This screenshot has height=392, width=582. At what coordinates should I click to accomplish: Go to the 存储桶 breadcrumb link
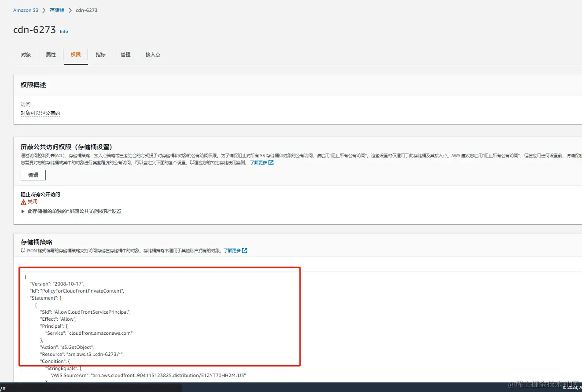57,10
